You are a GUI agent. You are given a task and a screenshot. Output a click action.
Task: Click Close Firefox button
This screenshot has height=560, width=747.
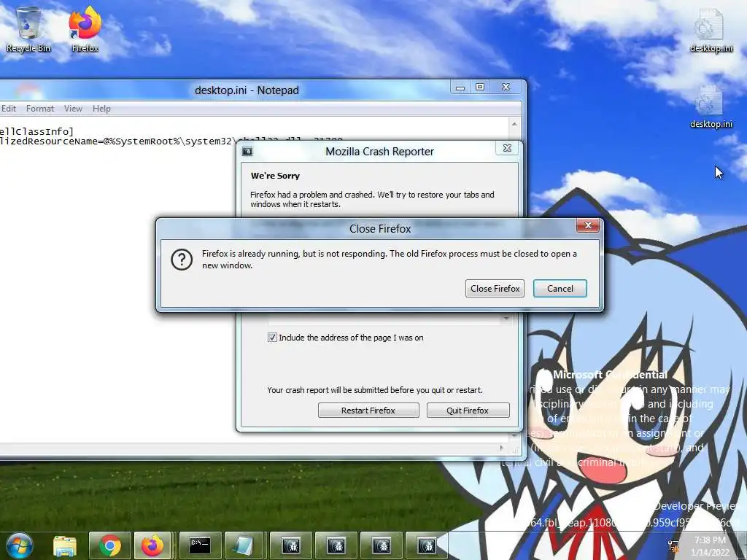tap(495, 289)
